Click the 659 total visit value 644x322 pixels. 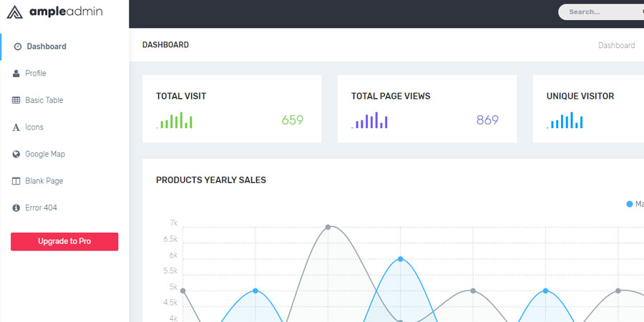[293, 120]
